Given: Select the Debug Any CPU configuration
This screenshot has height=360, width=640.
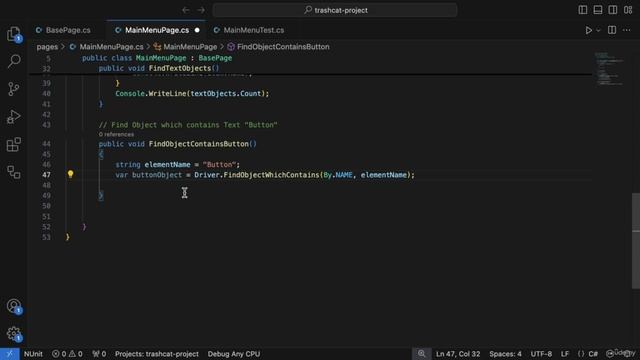Looking at the screenshot, I should [233, 354].
